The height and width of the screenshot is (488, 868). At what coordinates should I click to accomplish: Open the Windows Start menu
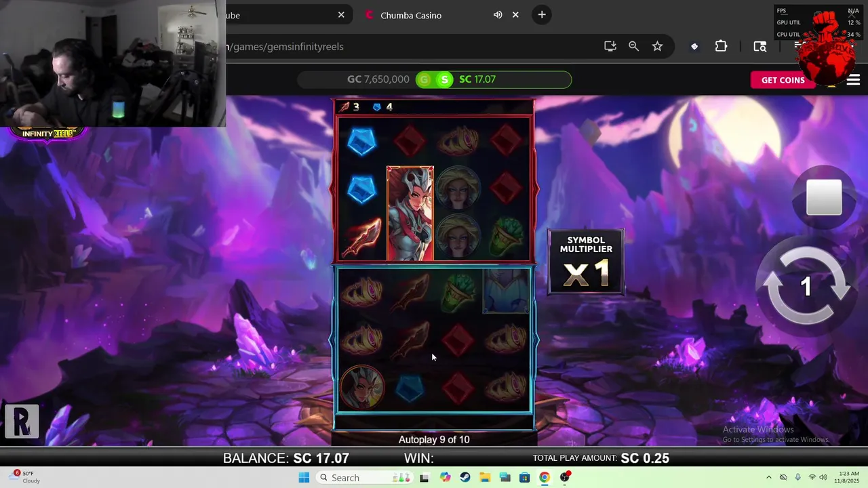tap(304, 477)
